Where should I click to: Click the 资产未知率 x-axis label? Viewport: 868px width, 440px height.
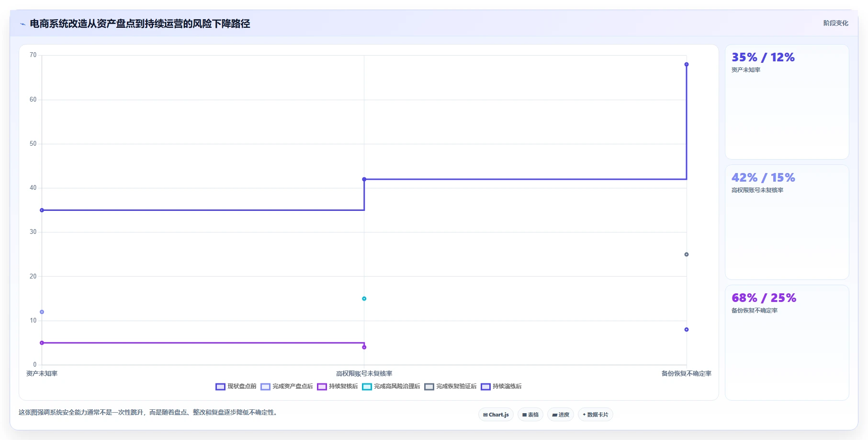42,373
